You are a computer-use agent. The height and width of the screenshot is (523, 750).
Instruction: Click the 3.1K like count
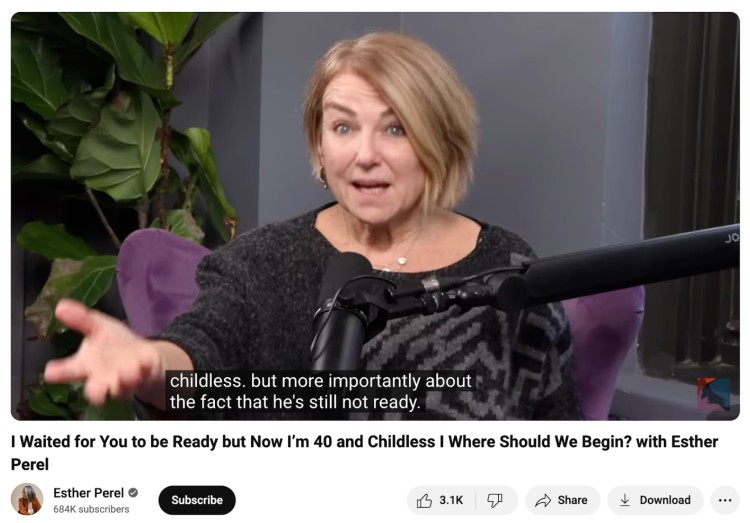(451, 500)
